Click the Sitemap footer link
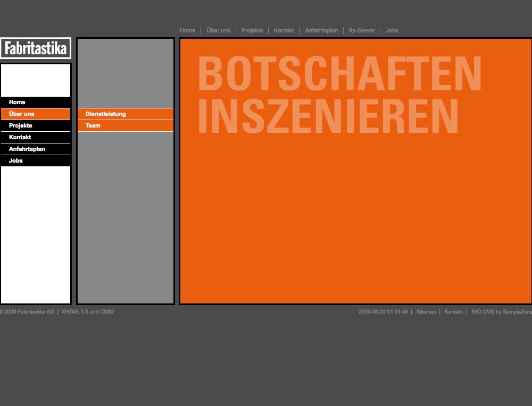The height and width of the screenshot is (406, 532). pos(426,312)
